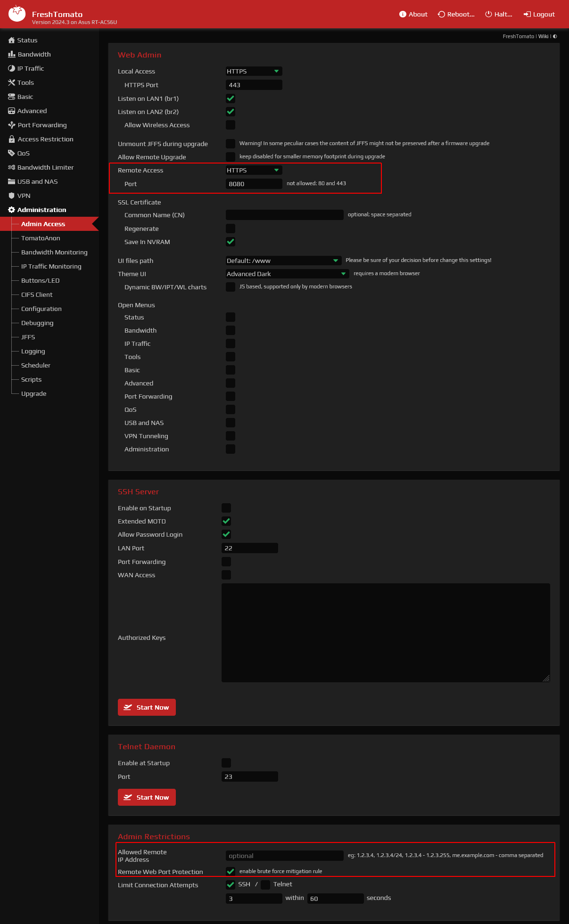Uncheck Listen on LAN1 (br1)
This screenshot has width=569, height=924.
tap(231, 98)
